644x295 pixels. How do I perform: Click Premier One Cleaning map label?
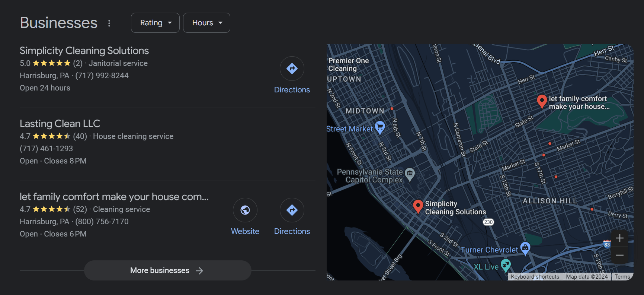tap(349, 65)
